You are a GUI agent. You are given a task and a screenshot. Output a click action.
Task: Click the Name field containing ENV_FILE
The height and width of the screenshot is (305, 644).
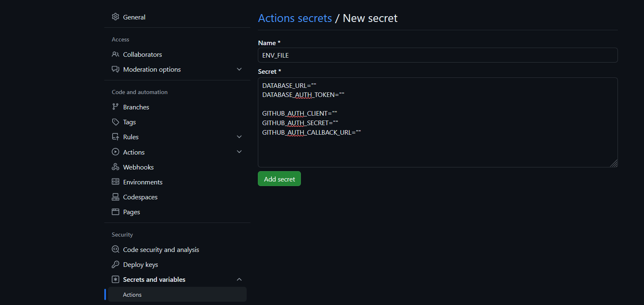437,55
